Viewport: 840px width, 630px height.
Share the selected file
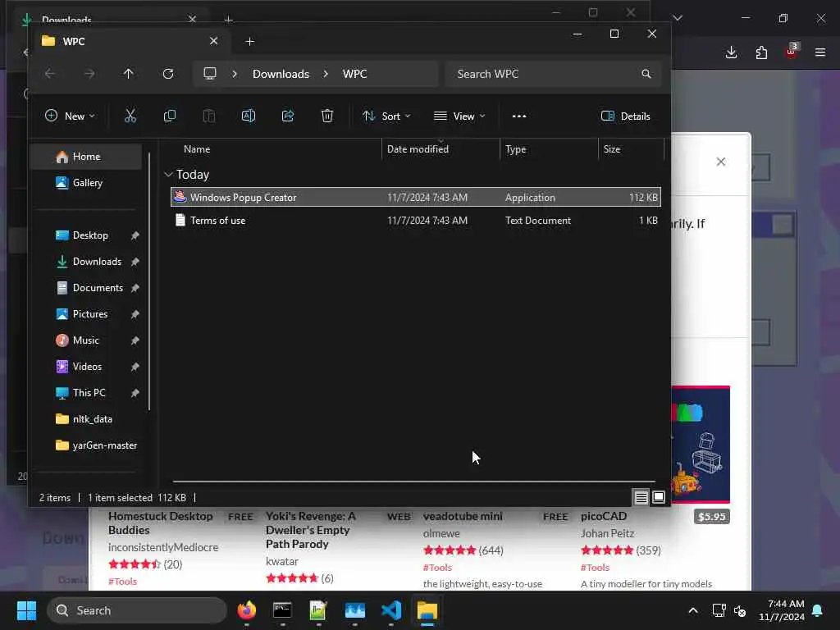288,116
